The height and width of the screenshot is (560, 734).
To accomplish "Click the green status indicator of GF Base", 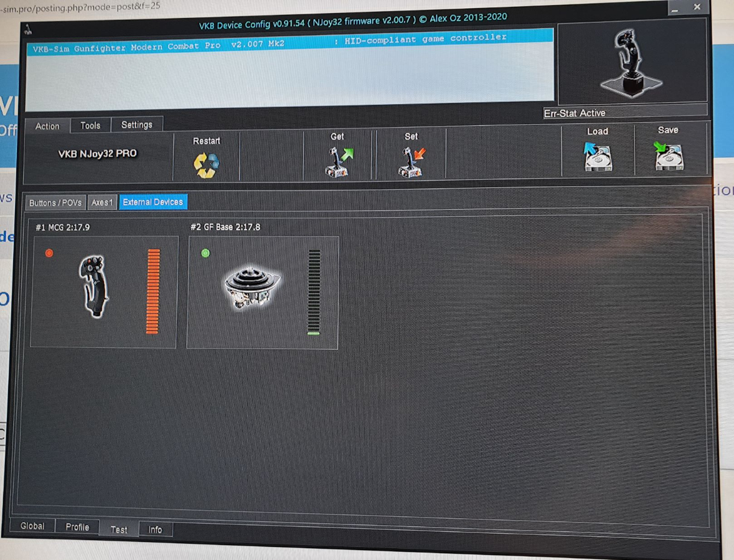I will [205, 253].
